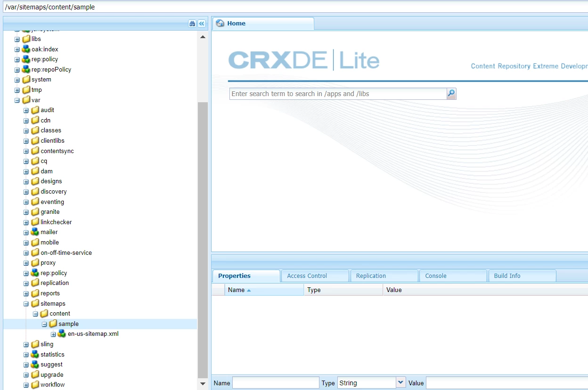The image size is (588, 390).
Task: Select the Properties tab
Action: [246, 276]
